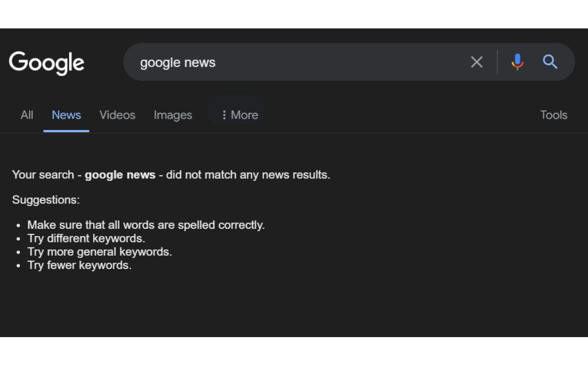Select the News tab
The image size is (588, 392).
click(x=66, y=115)
